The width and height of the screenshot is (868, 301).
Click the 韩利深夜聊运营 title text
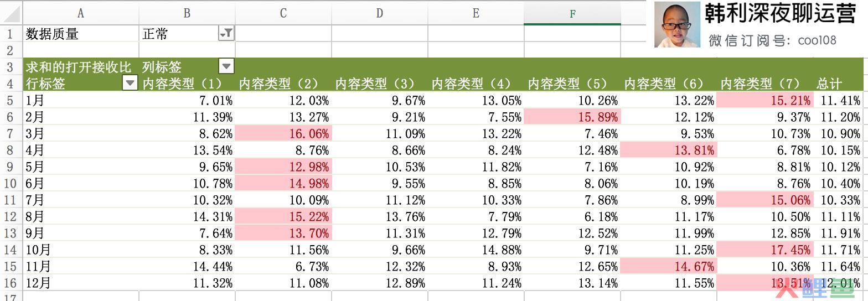(x=781, y=14)
